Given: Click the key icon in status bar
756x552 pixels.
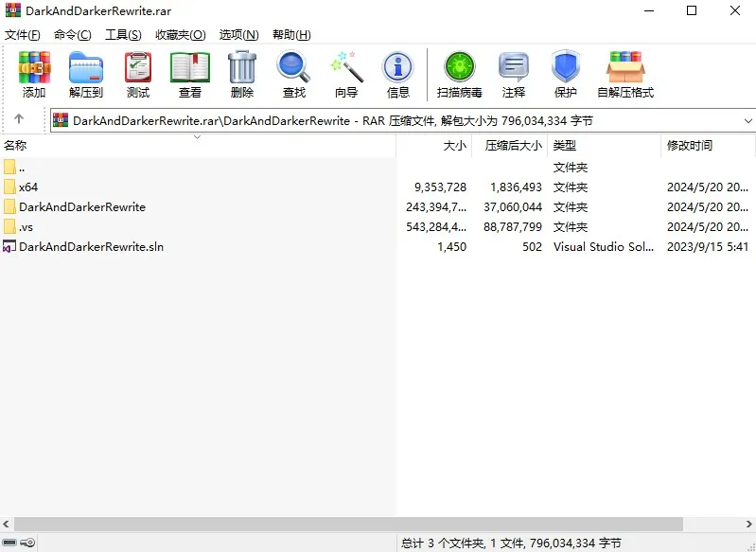Looking at the screenshot, I should tap(28, 543).
